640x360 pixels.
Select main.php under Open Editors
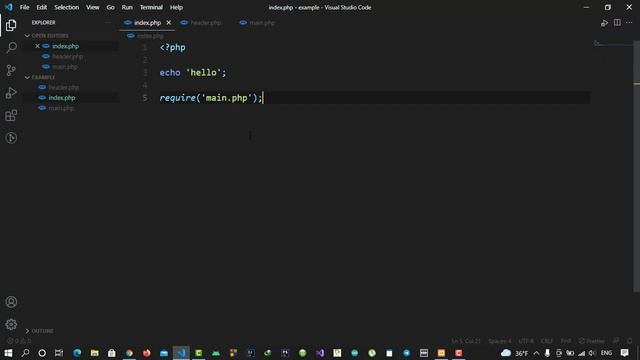point(64,67)
